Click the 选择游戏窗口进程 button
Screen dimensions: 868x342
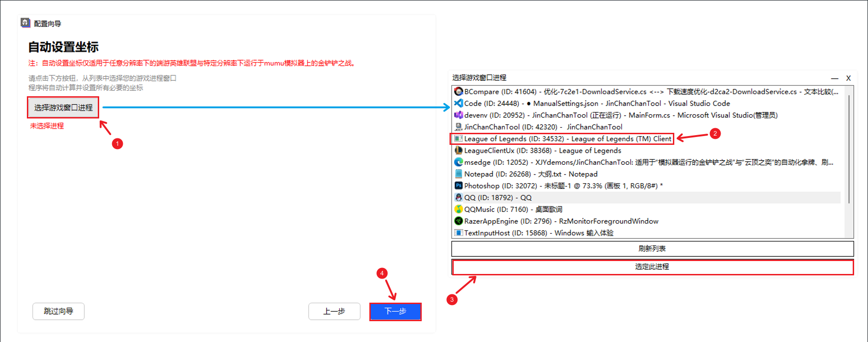coord(63,107)
